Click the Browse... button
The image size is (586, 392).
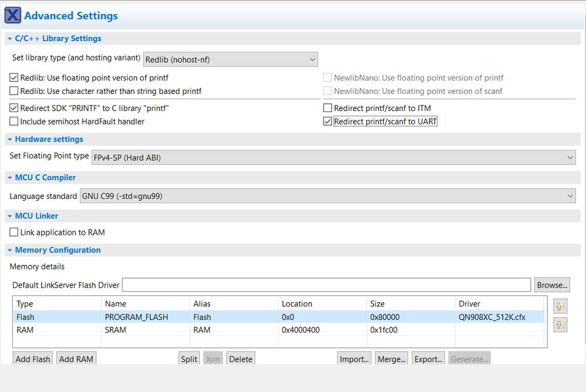[552, 285]
